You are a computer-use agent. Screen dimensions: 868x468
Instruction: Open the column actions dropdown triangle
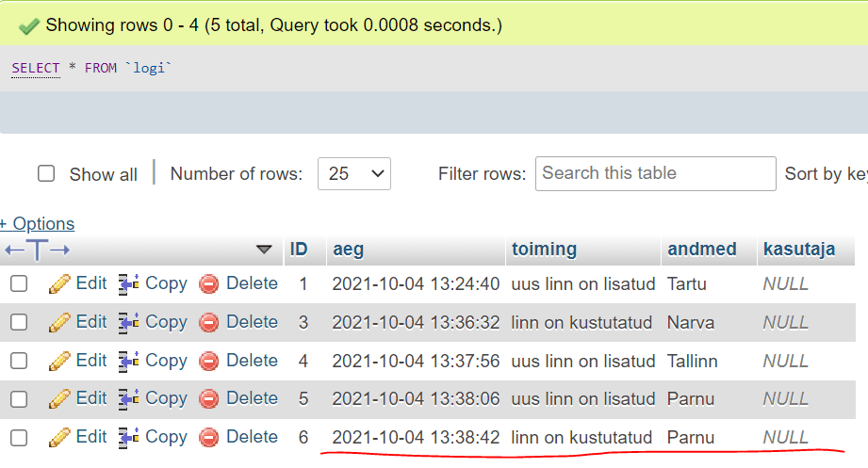tap(264, 250)
